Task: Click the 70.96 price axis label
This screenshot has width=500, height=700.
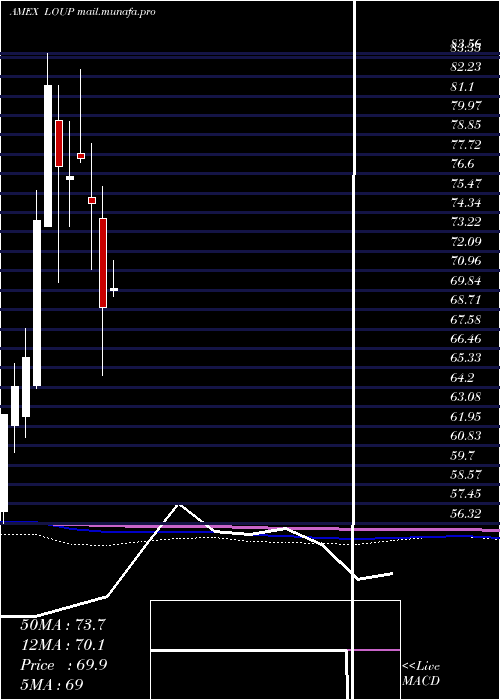Action: coord(466,261)
